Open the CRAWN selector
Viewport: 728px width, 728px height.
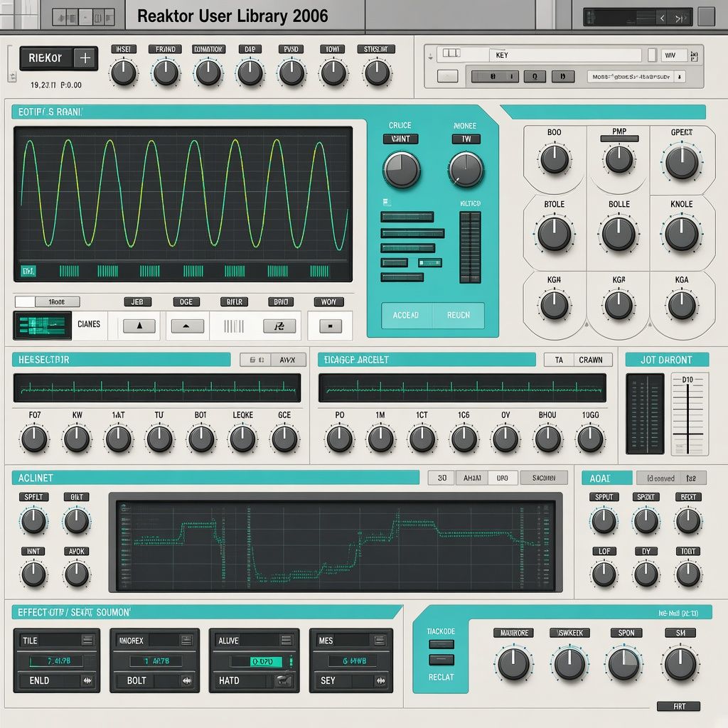tap(592, 360)
